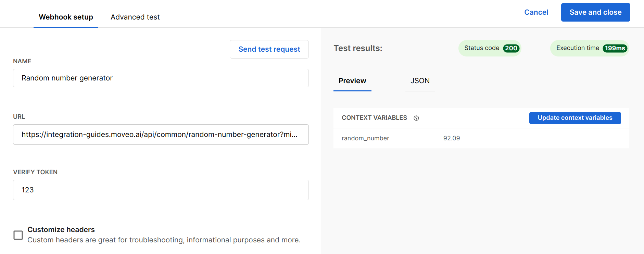Click the Test results heading
This screenshot has width=644, height=254.
[358, 48]
